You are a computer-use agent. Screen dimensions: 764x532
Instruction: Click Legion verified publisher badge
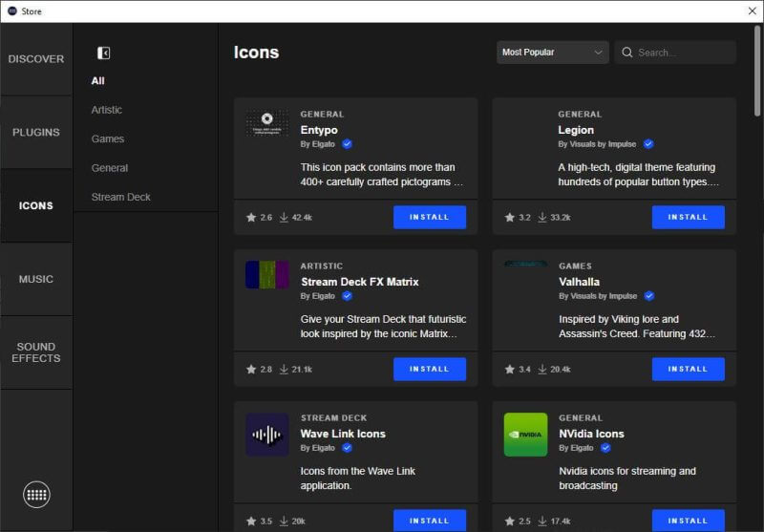pos(648,144)
